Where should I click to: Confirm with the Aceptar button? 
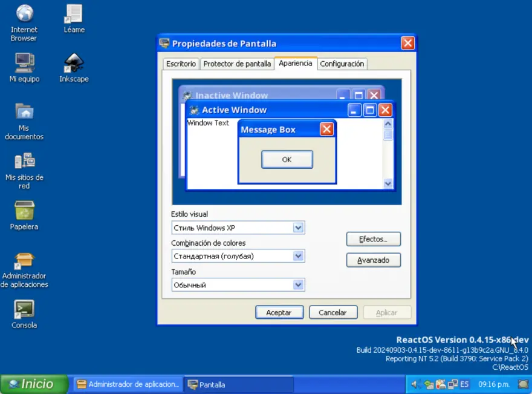pos(279,312)
